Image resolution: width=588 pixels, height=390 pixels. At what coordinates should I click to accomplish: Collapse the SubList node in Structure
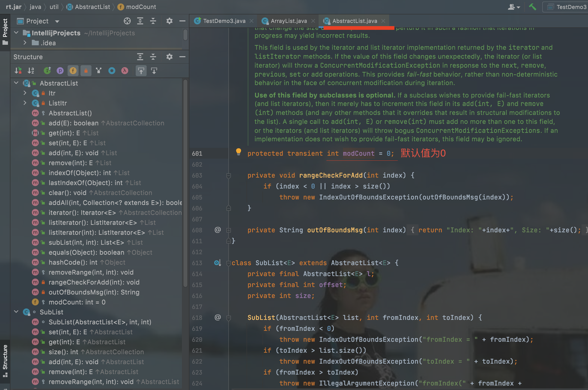(x=16, y=312)
